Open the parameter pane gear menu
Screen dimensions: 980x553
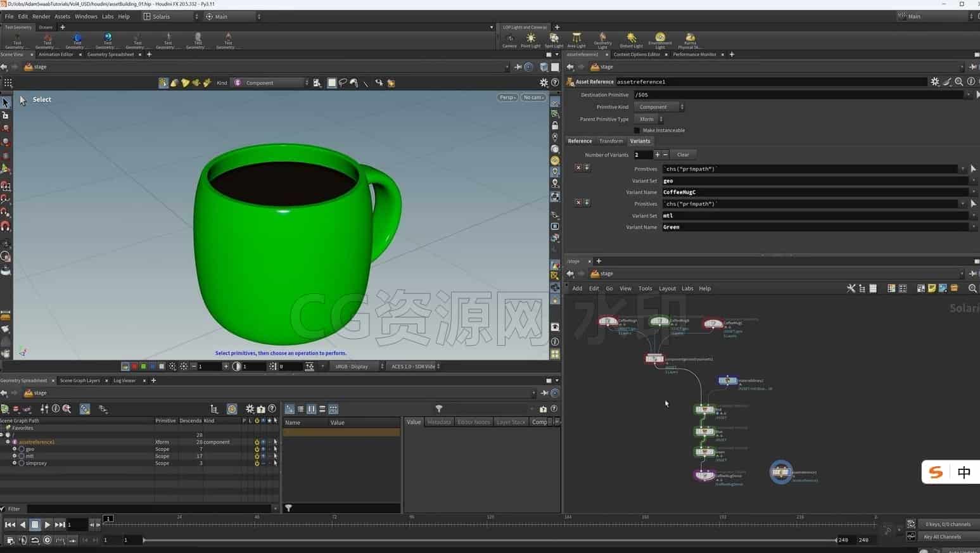935,82
